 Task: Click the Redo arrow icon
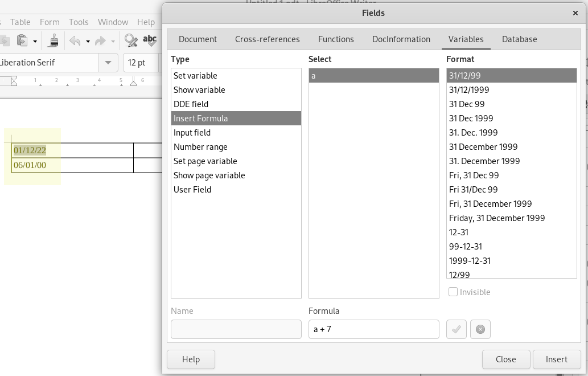101,40
